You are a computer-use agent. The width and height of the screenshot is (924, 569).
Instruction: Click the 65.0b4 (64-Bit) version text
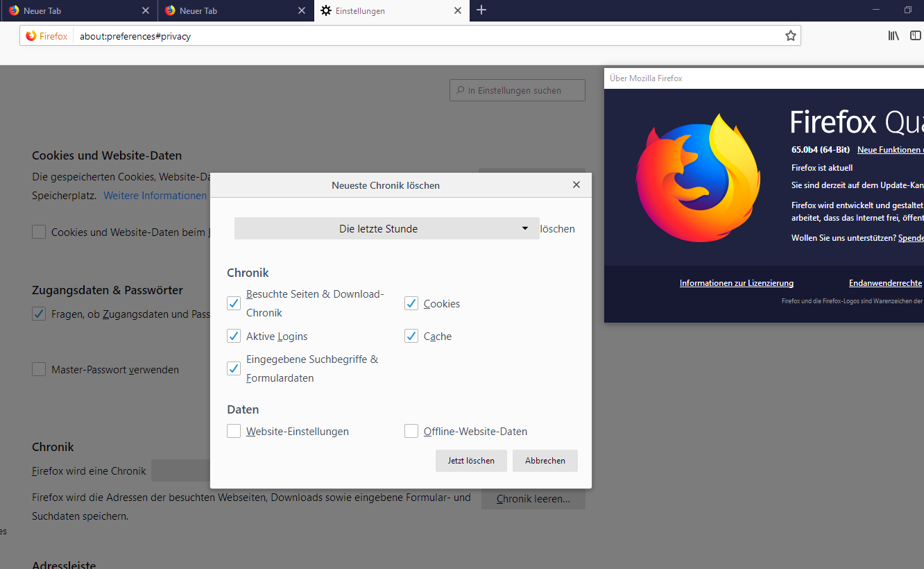click(821, 150)
